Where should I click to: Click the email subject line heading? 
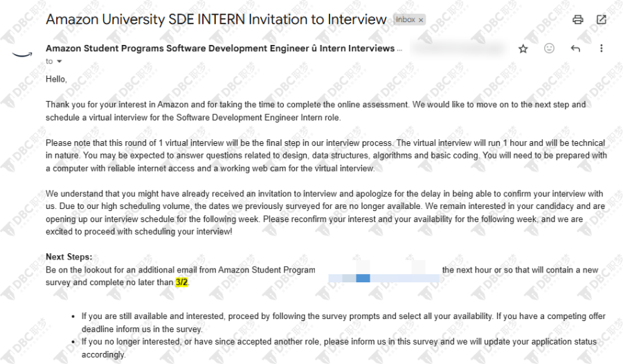216,19
